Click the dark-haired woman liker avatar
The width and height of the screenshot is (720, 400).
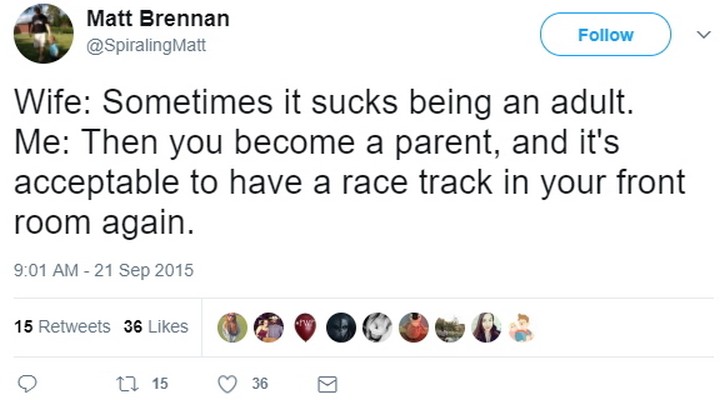pyautogui.click(x=486, y=327)
